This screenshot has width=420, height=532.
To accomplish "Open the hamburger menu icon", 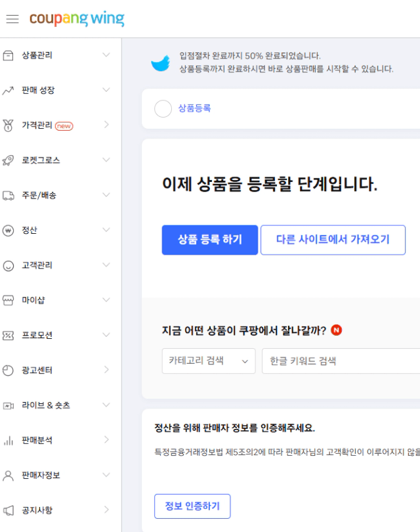I will (12, 19).
